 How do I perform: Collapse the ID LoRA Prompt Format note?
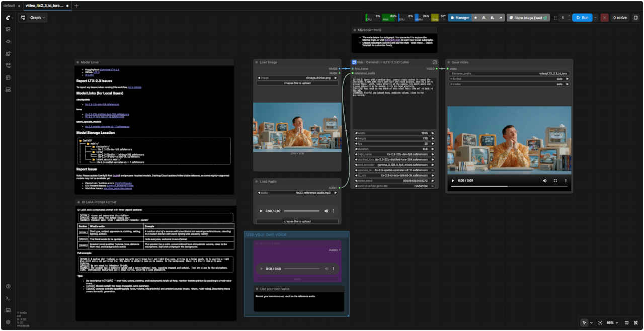(x=78, y=202)
